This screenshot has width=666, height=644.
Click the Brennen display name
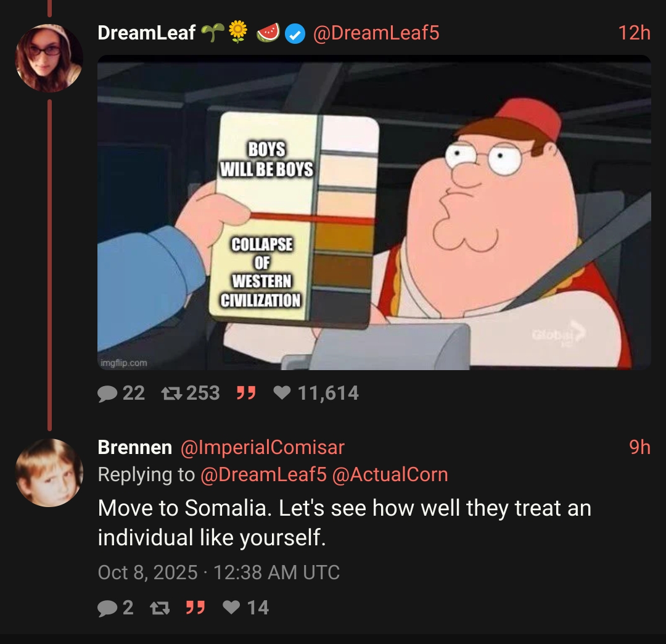135,447
